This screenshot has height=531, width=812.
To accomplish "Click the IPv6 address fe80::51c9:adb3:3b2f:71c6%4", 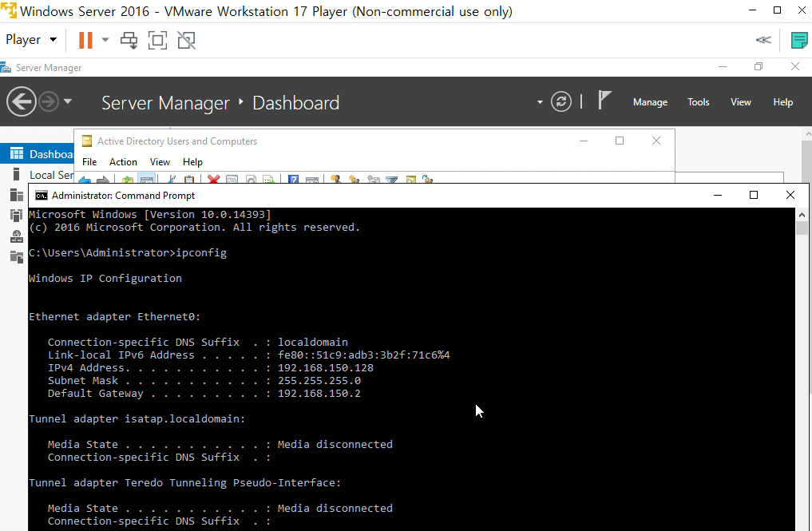I will [x=363, y=355].
